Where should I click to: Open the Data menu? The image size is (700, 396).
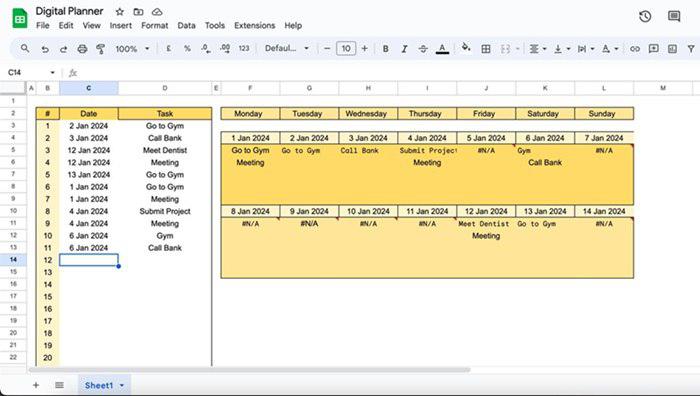click(186, 25)
